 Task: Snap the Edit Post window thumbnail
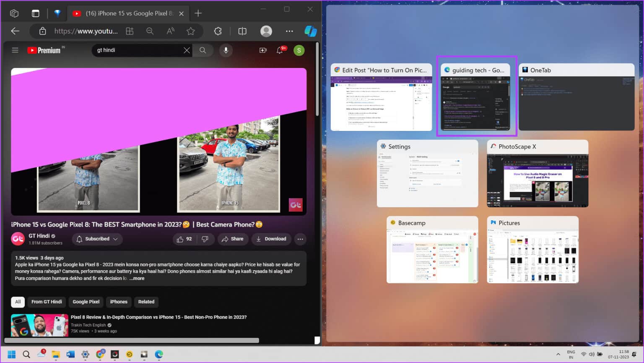(381, 97)
